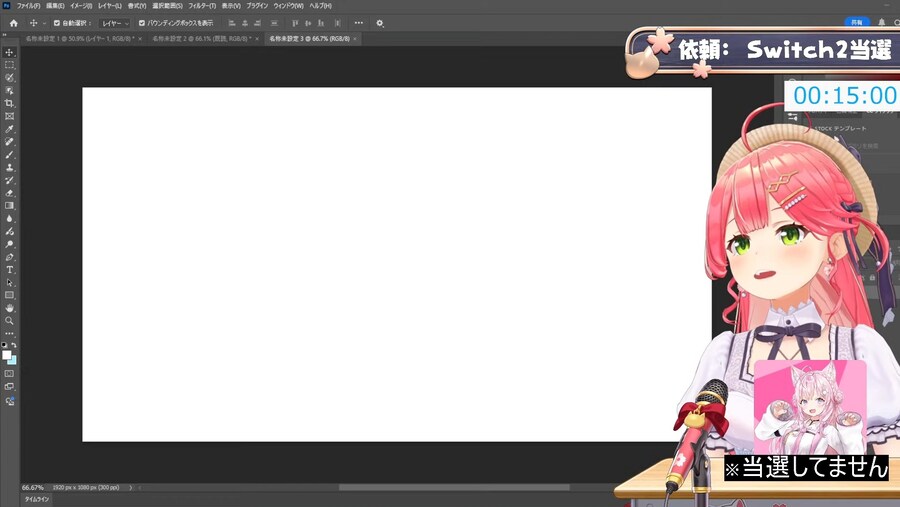This screenshot has height=507, width=900.
Task: Change the screen mode
Action: point(9,386)
